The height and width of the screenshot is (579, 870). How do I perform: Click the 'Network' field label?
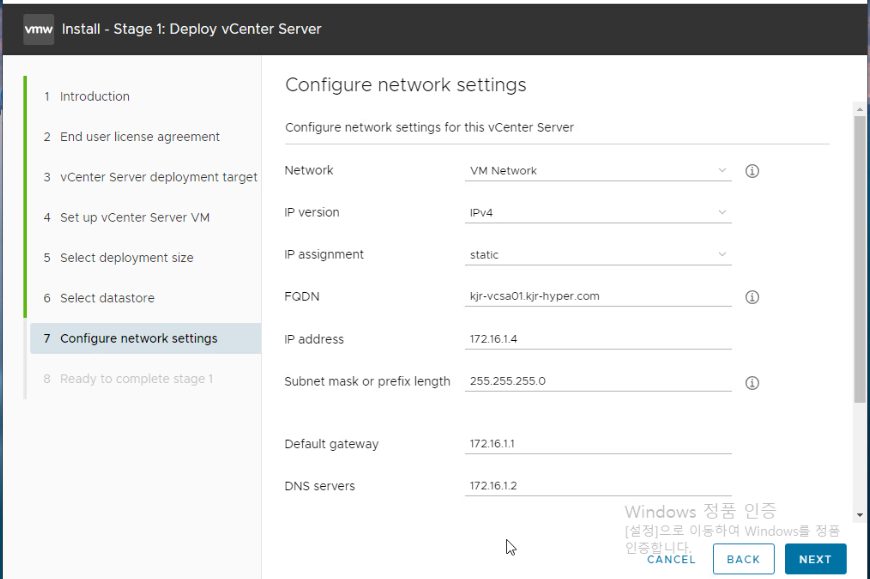[308, 170]
